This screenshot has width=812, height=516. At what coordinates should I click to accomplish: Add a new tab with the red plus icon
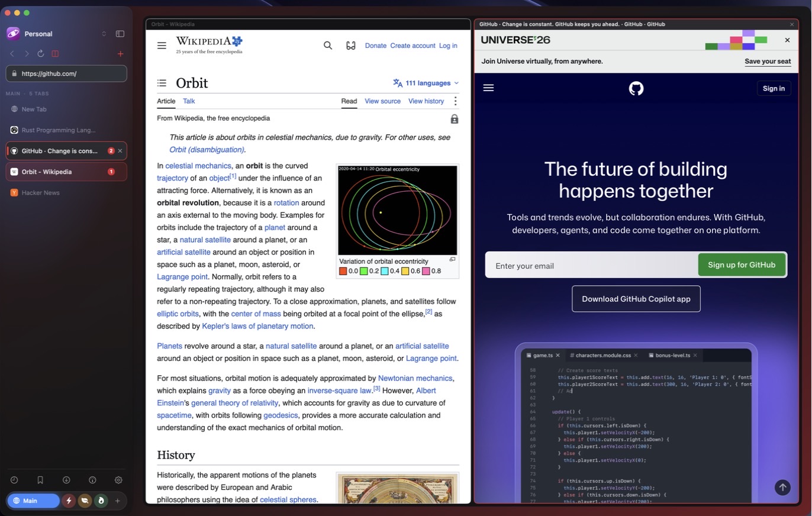point(121,54)
